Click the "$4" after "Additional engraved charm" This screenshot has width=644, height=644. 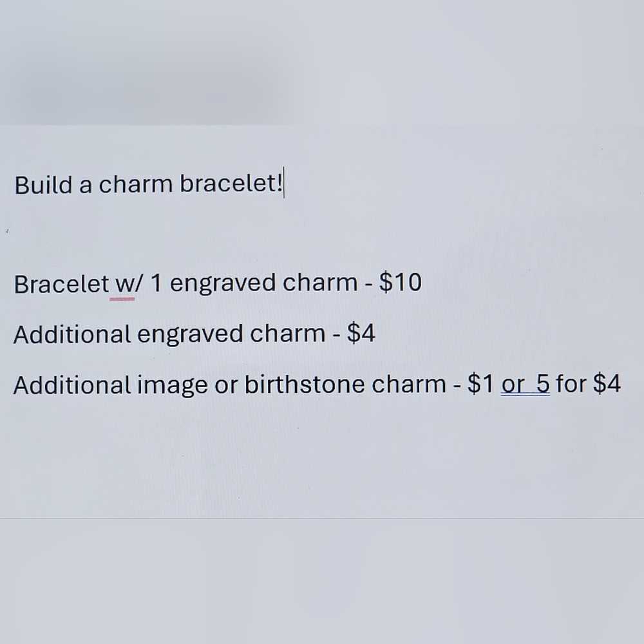click(x=361, y=334)
